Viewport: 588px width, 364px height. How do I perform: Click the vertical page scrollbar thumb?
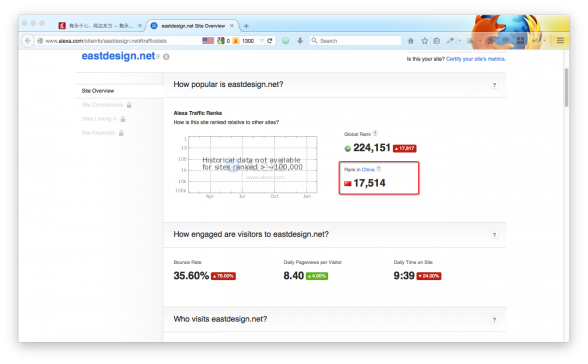[x=566, y=87]
